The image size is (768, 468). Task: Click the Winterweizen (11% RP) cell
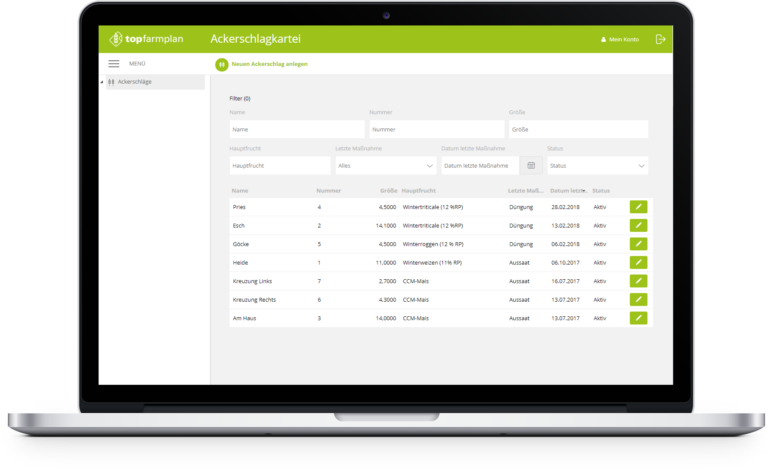point(432,263)
